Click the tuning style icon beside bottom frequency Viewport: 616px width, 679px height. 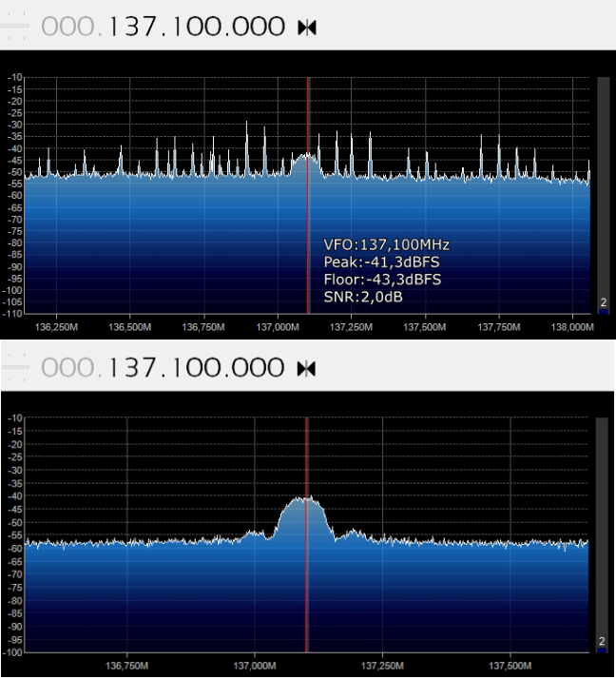point(306,369)
